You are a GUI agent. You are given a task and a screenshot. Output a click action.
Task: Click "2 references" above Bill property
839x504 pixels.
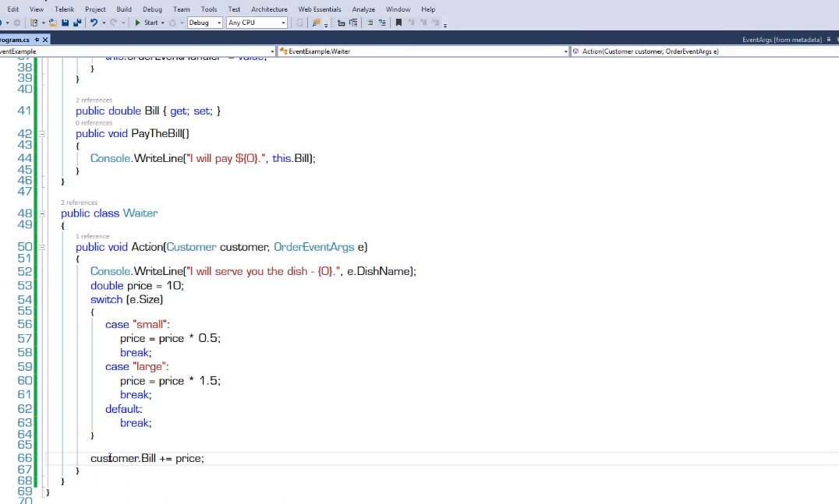click(x=94, y=100)
